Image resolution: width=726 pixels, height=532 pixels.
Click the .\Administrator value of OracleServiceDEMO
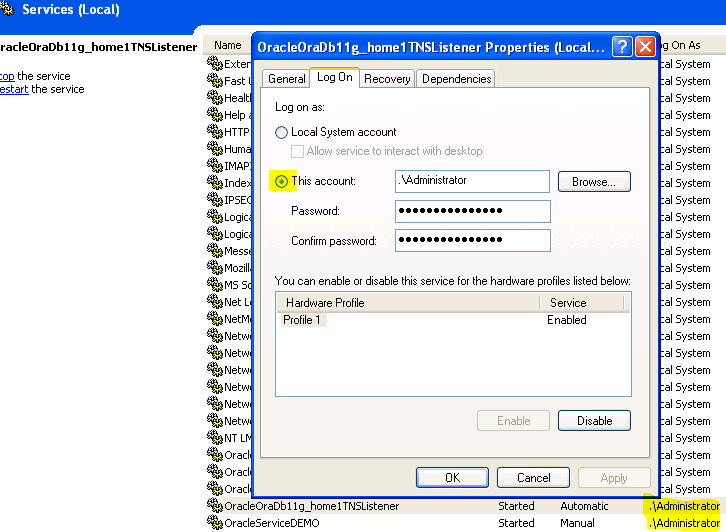pyautogui.click(x=684, y=523)
